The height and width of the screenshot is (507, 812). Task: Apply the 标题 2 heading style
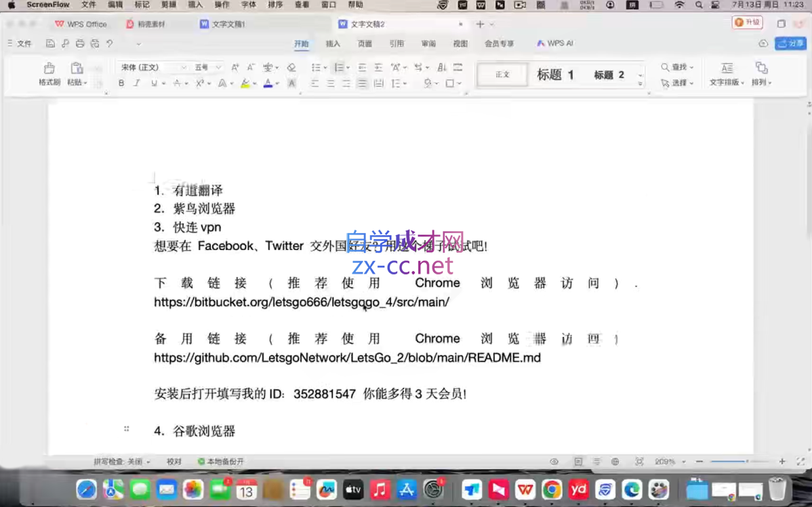click(609, 75)
